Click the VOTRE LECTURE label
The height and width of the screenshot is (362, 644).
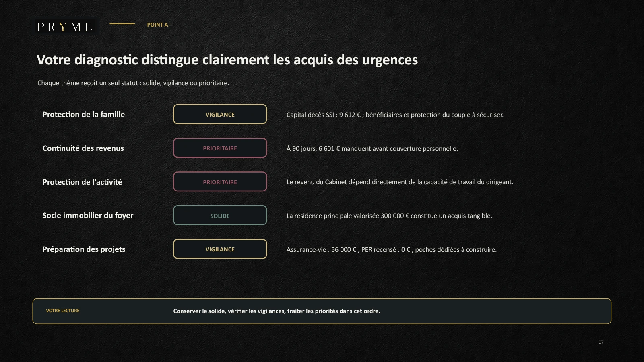[63, 311]
